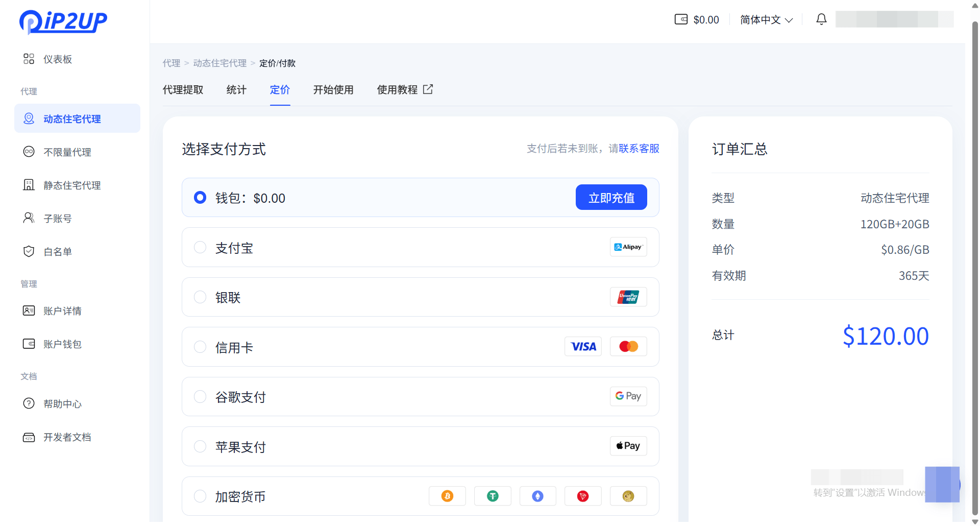Click the 开发者文档 code icon

29,437
